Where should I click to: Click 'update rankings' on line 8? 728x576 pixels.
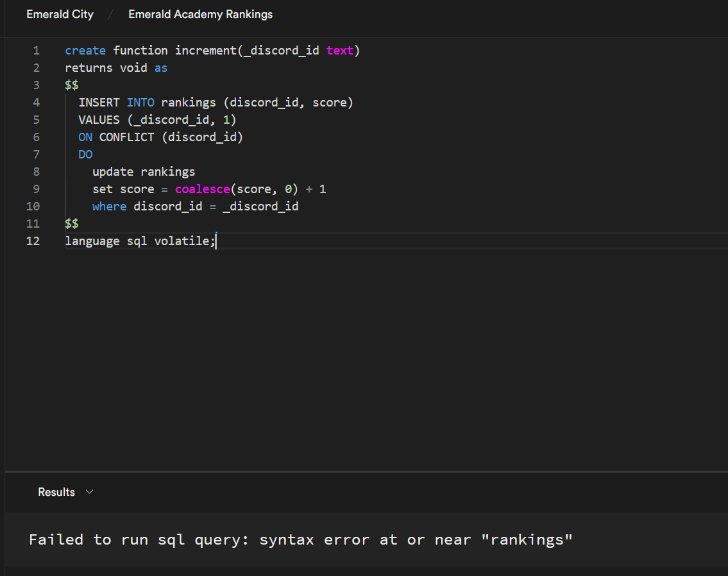[144, 172]
